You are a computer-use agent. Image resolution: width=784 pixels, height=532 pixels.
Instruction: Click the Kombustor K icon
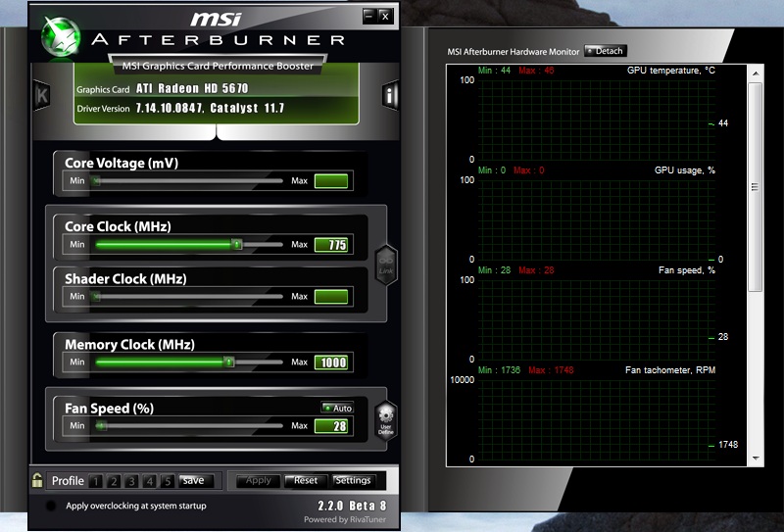click(x=41, y=95)
